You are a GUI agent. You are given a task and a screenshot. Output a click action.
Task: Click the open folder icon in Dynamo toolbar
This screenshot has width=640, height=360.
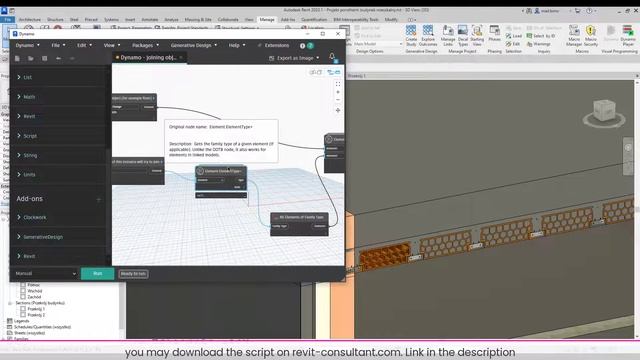click(31, 58)
